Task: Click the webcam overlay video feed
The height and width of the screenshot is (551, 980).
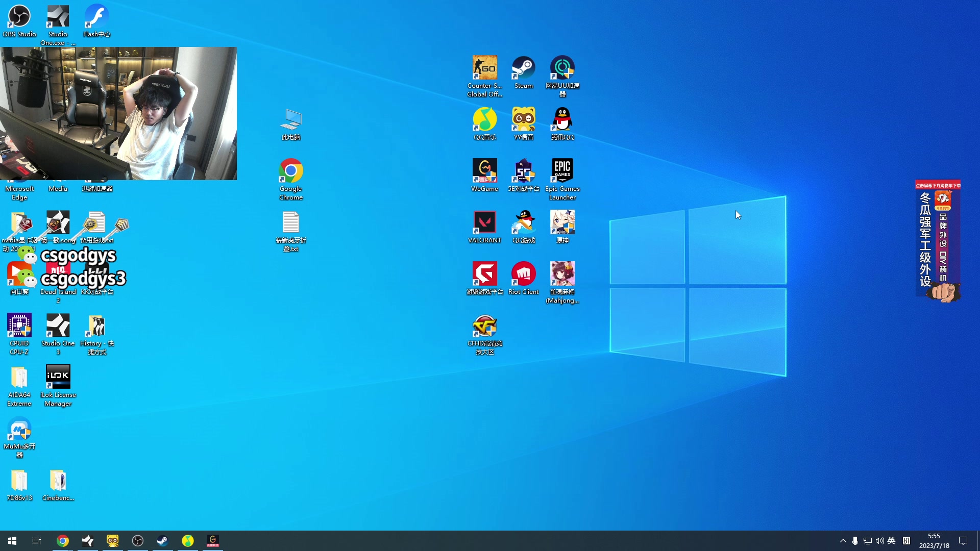Action: (x=118, y=113)
